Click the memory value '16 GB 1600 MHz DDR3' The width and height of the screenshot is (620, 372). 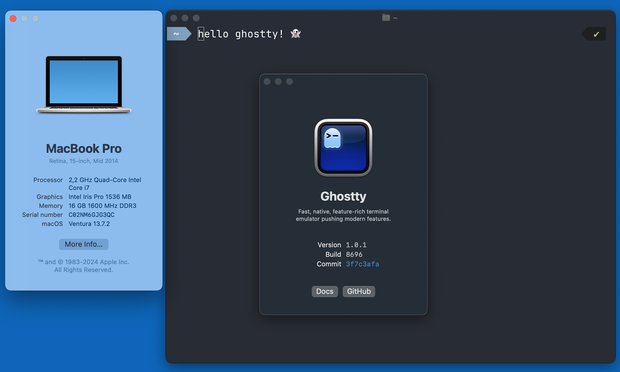[102, 206]
